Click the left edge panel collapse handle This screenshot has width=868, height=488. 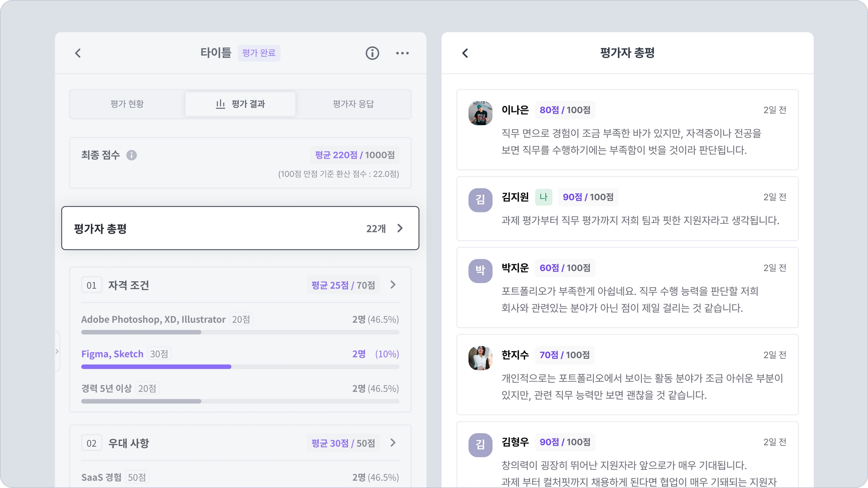57,351
